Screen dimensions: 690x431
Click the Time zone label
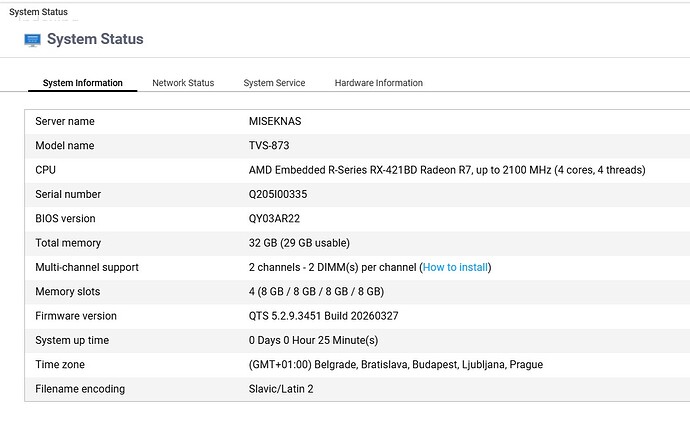[x=60, y=365]
